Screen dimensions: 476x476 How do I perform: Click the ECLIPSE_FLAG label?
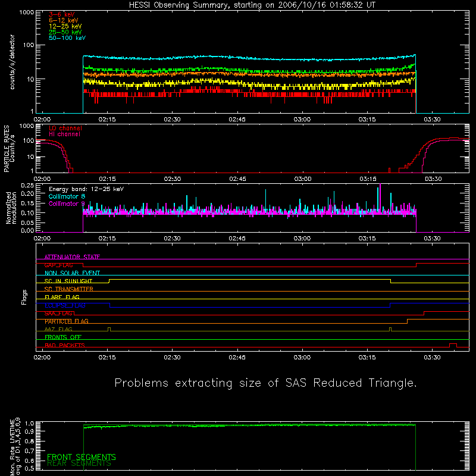coord(65,305)
